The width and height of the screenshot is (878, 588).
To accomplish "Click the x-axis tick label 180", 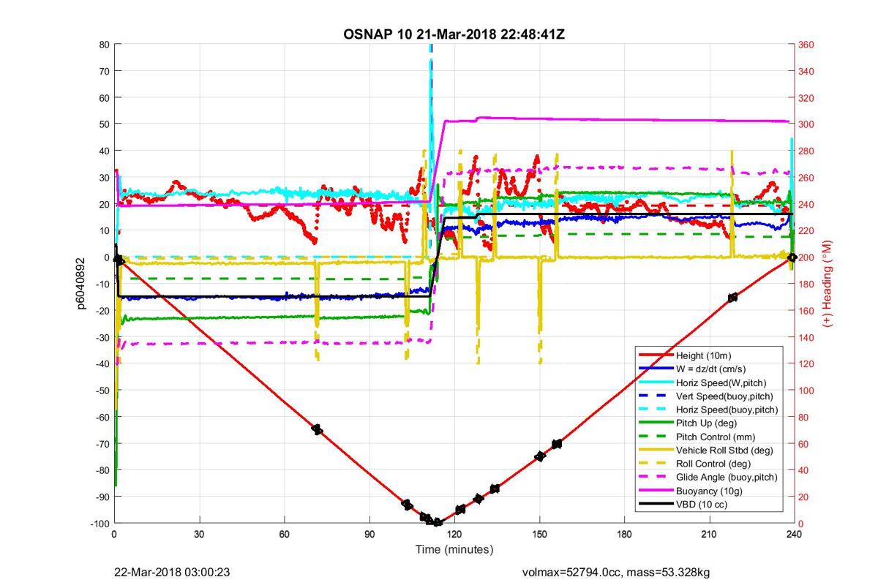I will coord(624,535).
